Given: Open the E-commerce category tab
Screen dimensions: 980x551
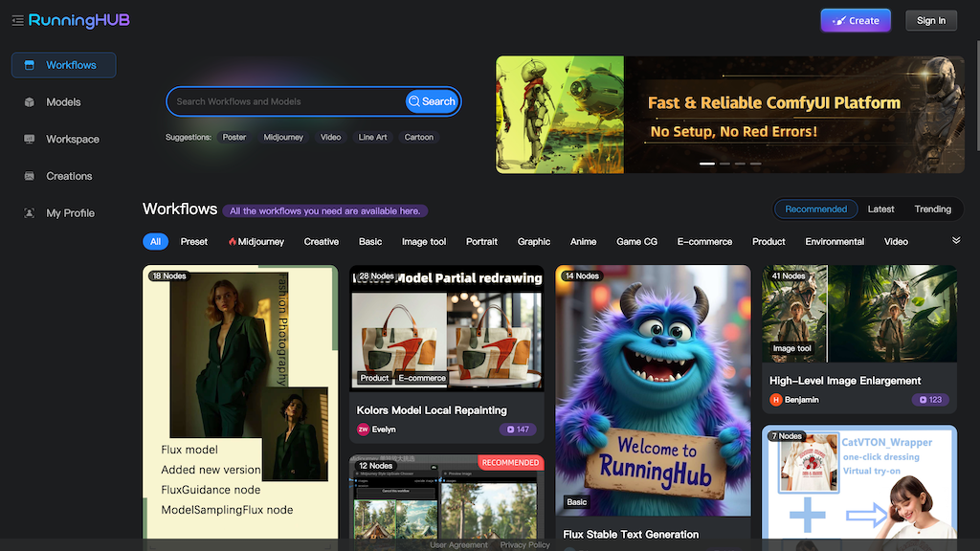Looking at the screenshot, I should [704, 242].
